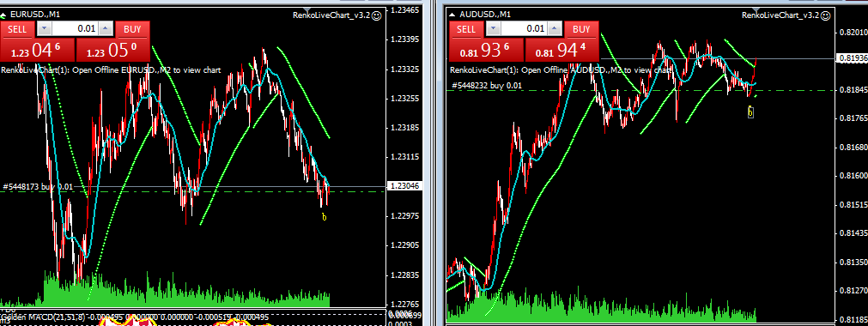Collapse the one-click trading panel on AUDUSD
This screenshot has width=868, height=326.
pos(452,15)
